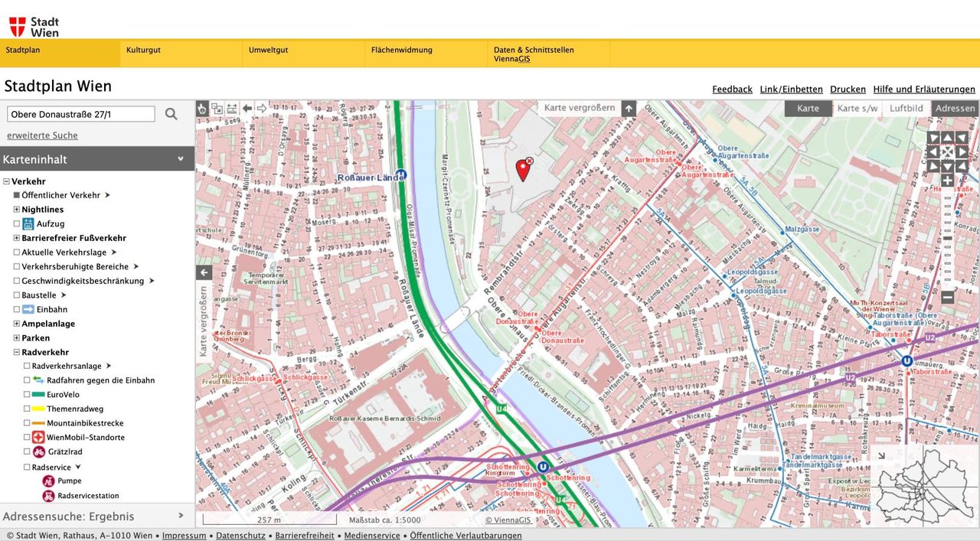Check the EuroVelo layer
Viewport: 980px width, 541px height.
coord(27,395)
